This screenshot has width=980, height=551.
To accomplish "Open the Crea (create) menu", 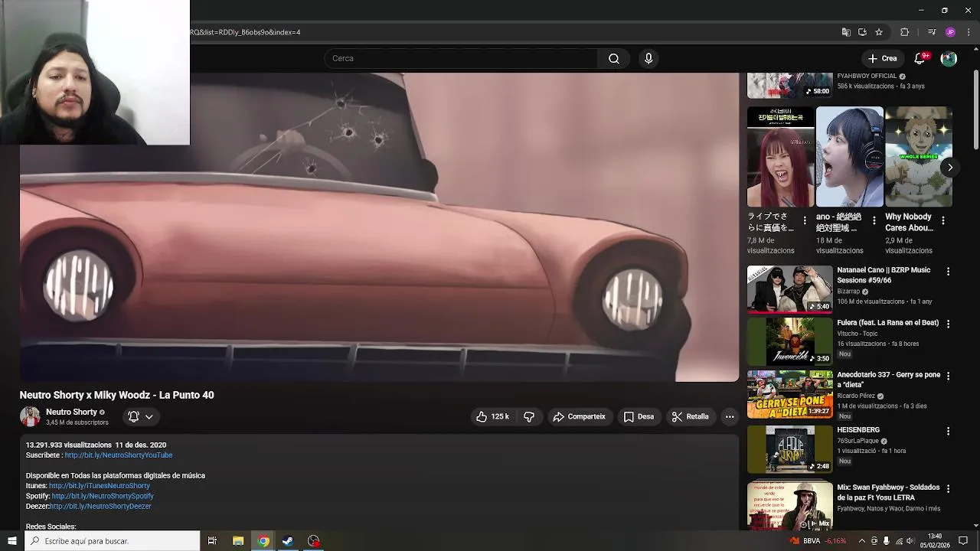I will [882, 58].
